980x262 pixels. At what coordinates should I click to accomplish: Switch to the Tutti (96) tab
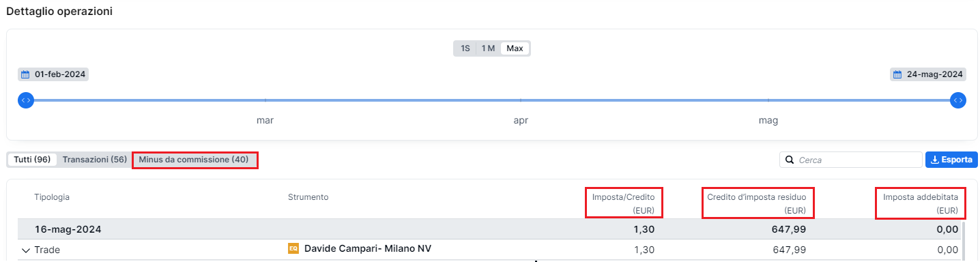pos(32,160)
